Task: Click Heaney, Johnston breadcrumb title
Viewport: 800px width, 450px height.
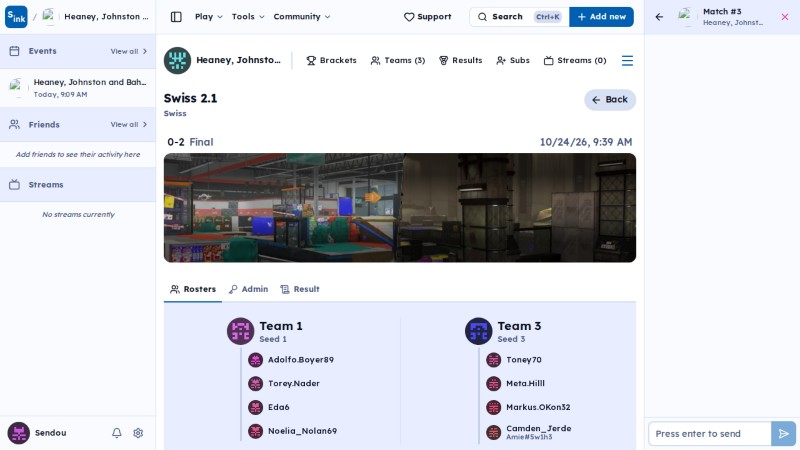Action: (107, 17)
